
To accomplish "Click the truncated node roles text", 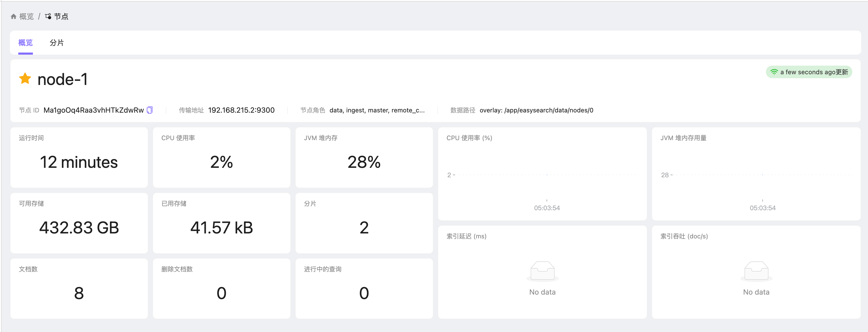I will 377,110.
